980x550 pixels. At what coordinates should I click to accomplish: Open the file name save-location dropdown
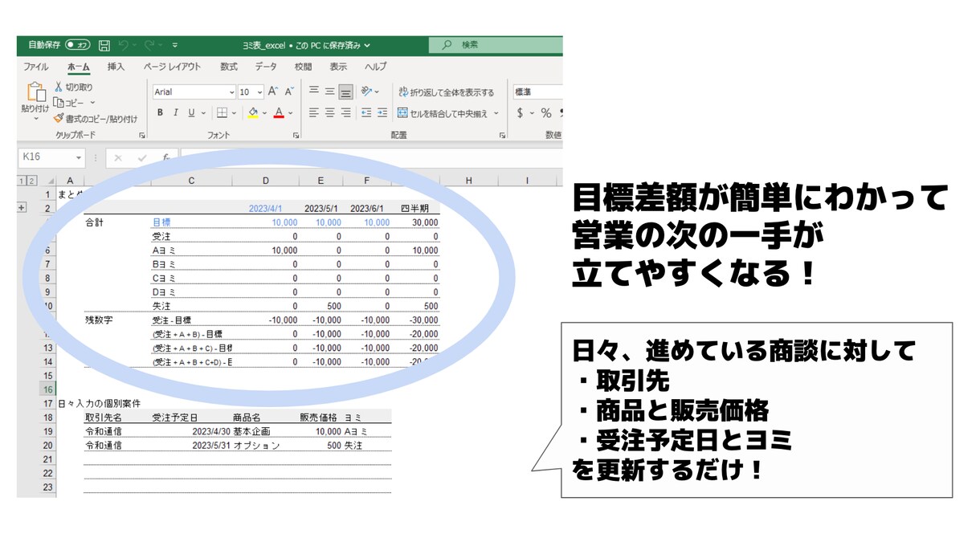[367, 46]
